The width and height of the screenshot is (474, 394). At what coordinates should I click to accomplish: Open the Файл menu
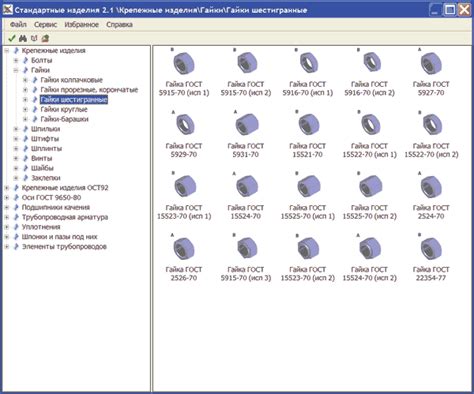pyautogui.click(x=18, y=24)
